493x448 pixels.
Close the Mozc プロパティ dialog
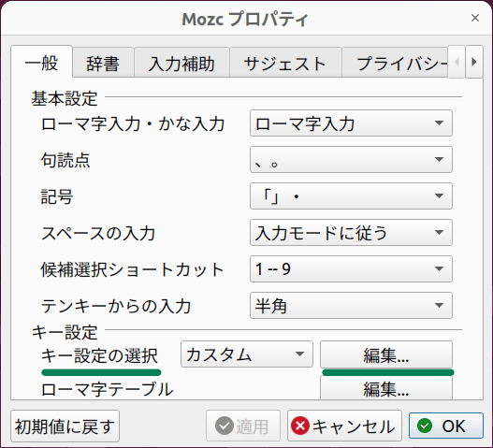tap(475, 18)
